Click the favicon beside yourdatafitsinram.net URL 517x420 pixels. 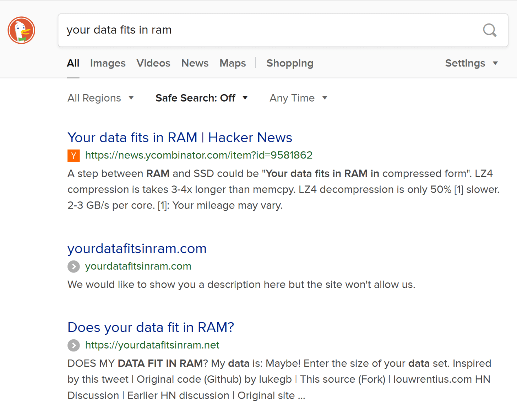tap(74, 345)
